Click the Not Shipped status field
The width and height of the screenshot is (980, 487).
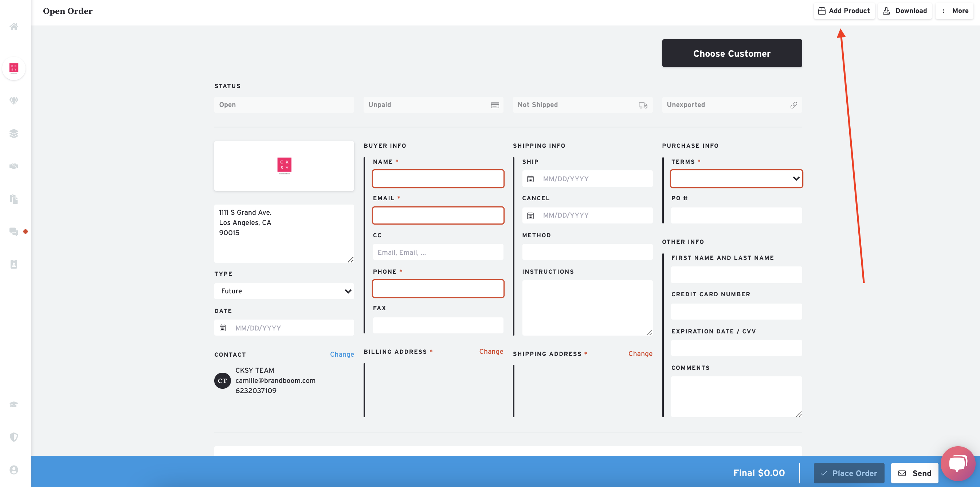[x=583, y=105]
